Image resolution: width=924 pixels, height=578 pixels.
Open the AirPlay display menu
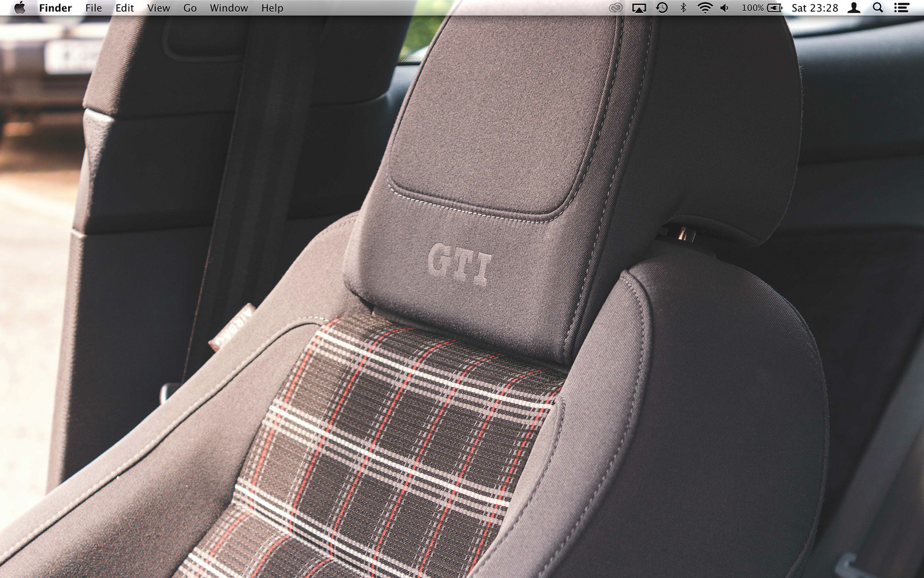(x=639, y=8)
